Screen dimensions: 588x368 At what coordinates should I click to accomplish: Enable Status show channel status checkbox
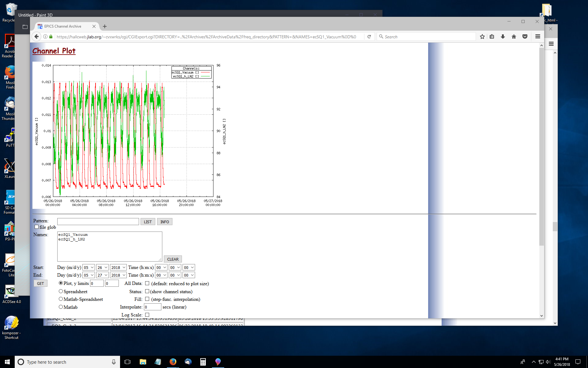point(147,291)
